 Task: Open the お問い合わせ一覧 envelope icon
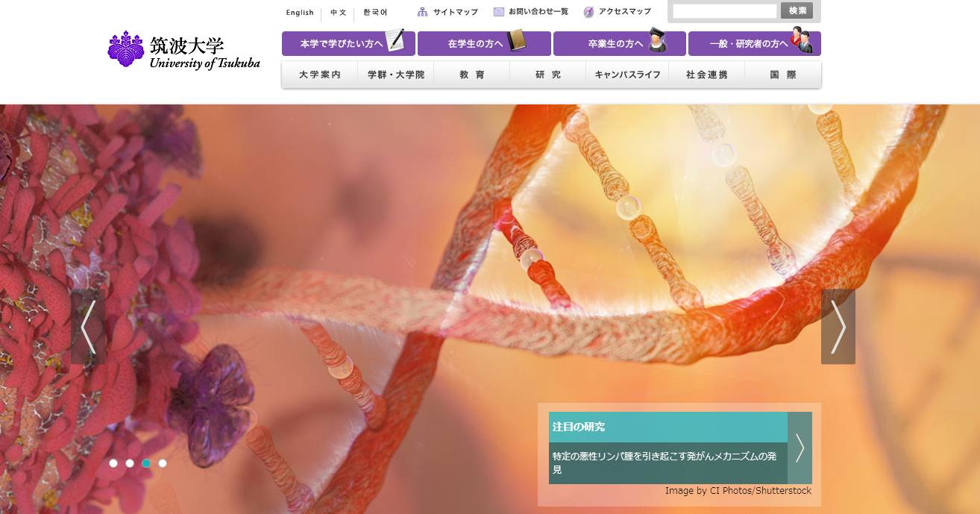(497, 11)
